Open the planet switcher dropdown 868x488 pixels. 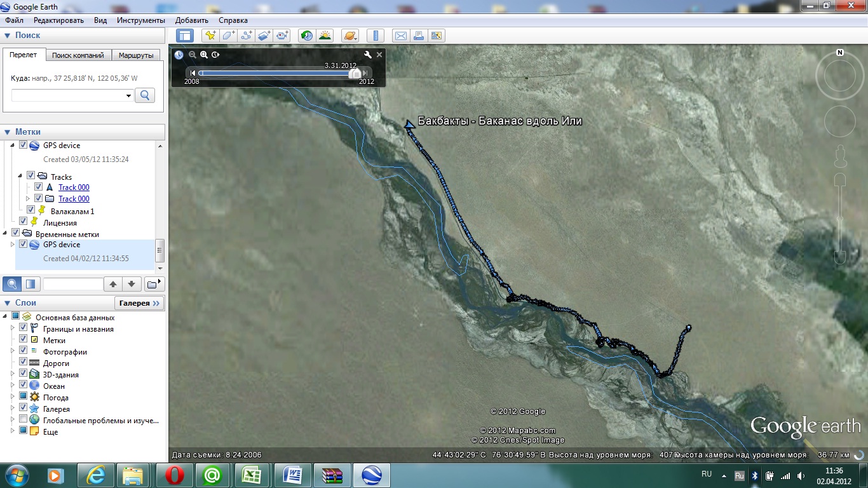(x=350, y=36)
